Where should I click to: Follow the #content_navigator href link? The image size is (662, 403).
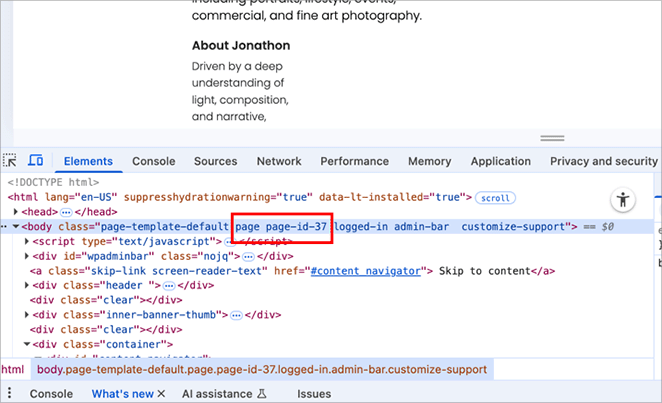pyautogui.click(x=366, y=270)
